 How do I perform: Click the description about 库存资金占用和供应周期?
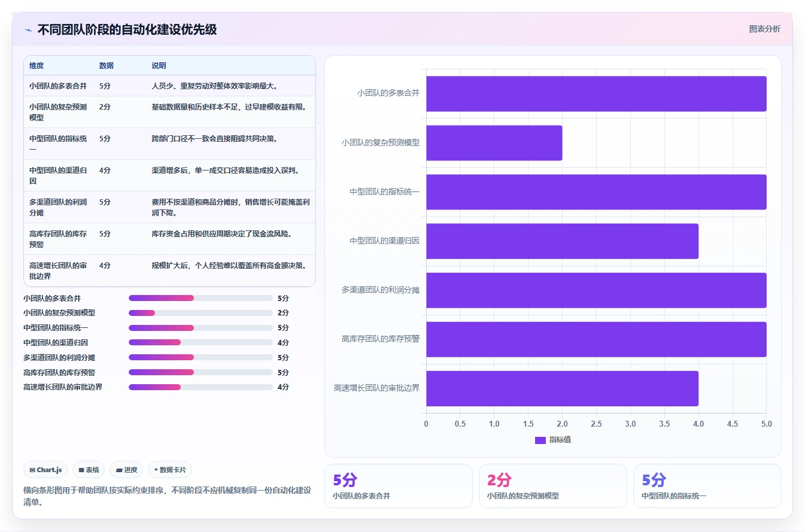point(221,234)
